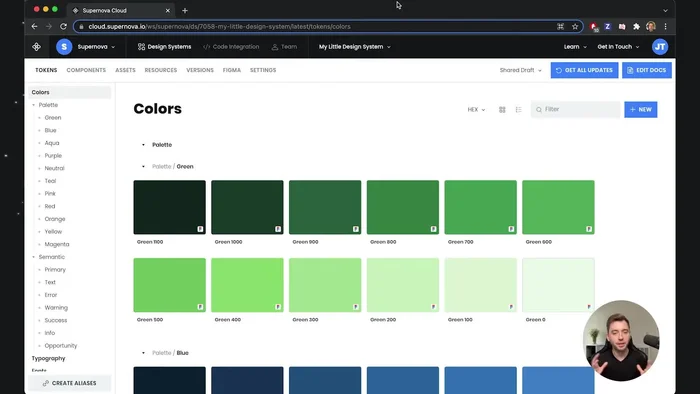The image size is (700, 394).
Task: Switch to the Tokens tab
Action: click(46, 70)
